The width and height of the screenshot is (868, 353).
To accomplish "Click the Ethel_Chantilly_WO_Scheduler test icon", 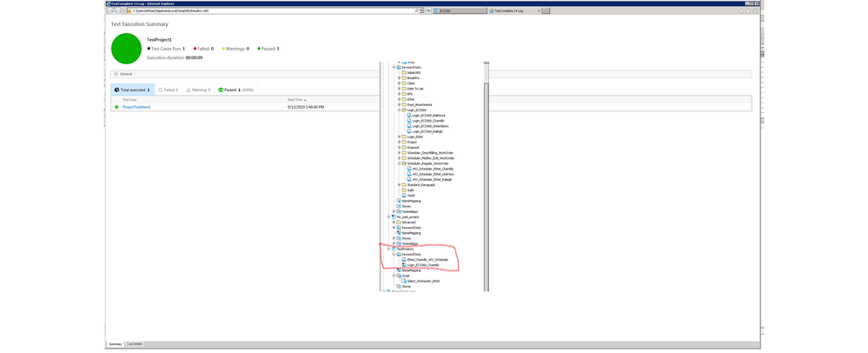I will coord(404,260).
